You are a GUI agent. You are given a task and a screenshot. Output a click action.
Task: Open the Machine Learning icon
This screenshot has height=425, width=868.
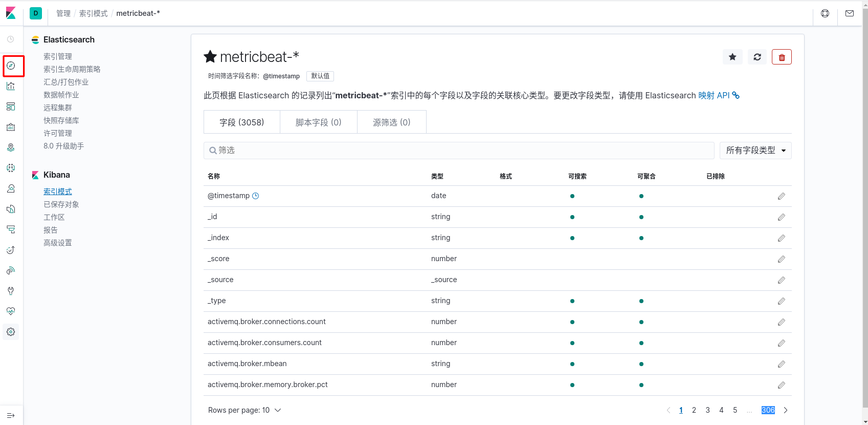click(x=11, y=168)
